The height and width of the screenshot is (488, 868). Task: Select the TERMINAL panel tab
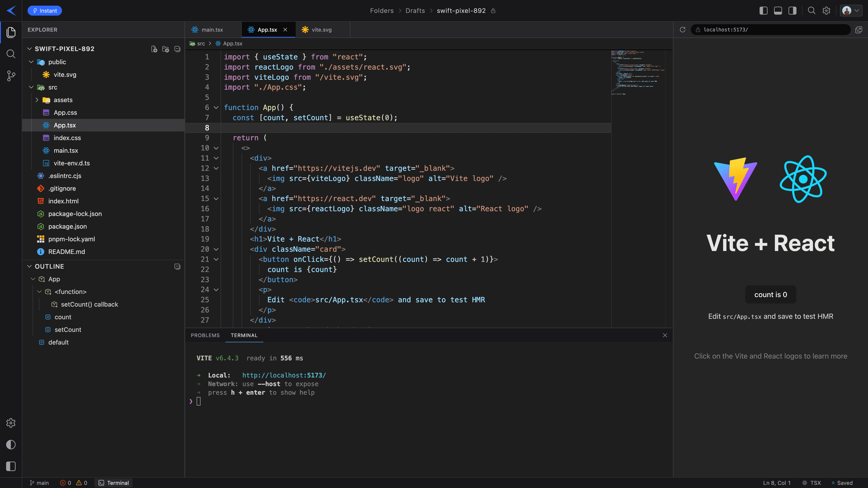pyautogui.click(x=244, y=335)
